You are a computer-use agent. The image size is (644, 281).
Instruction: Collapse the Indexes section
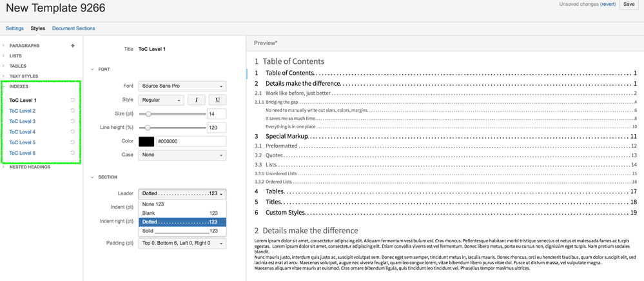(x=4, y=86)
